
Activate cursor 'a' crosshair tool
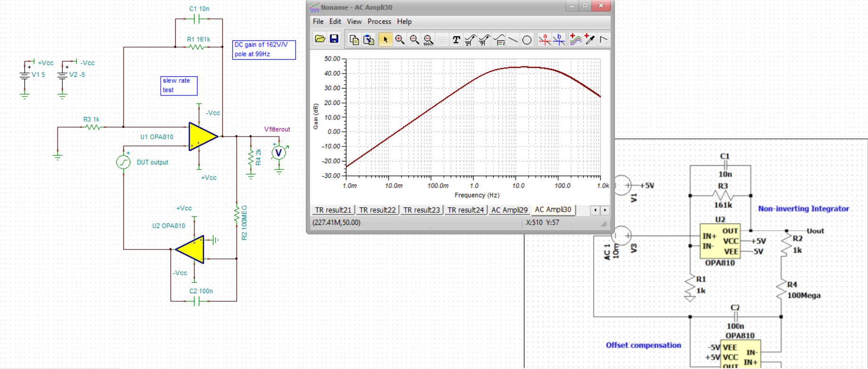[x=545, y=40]
